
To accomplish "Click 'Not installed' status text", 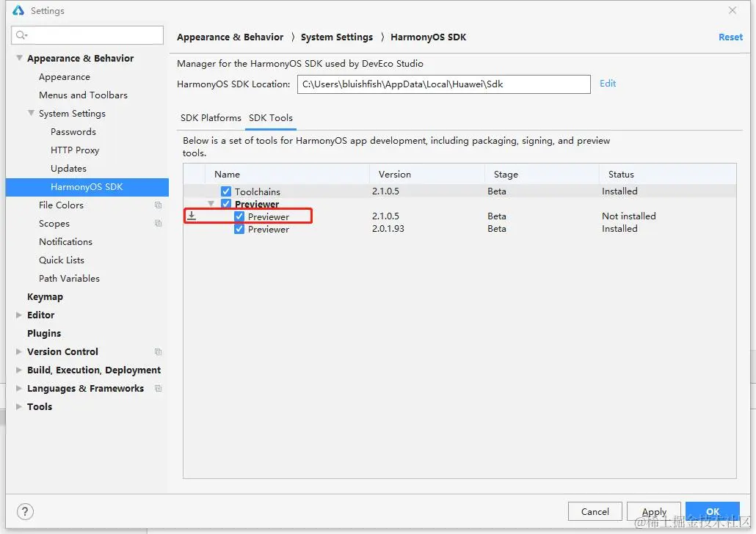I will point(629,216).
